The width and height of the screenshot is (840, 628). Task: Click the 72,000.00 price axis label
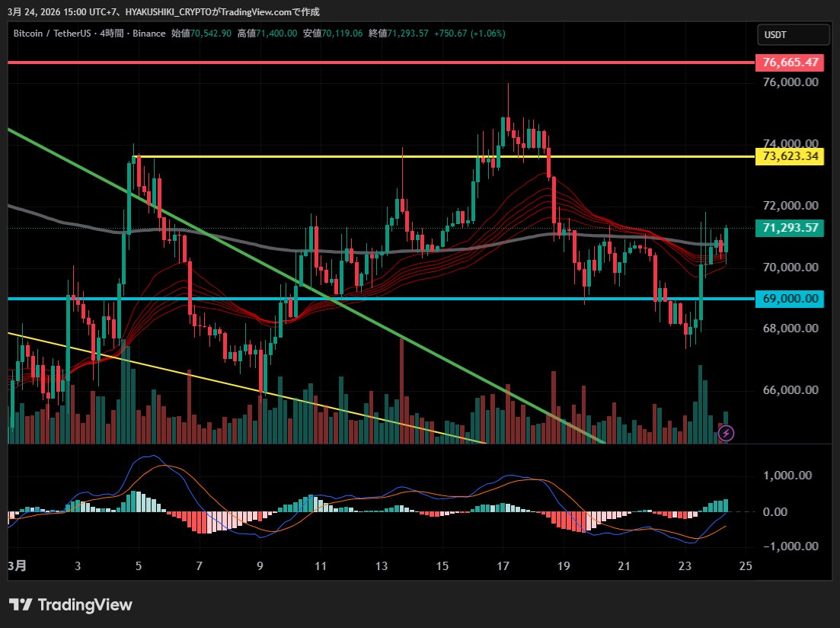790,206
